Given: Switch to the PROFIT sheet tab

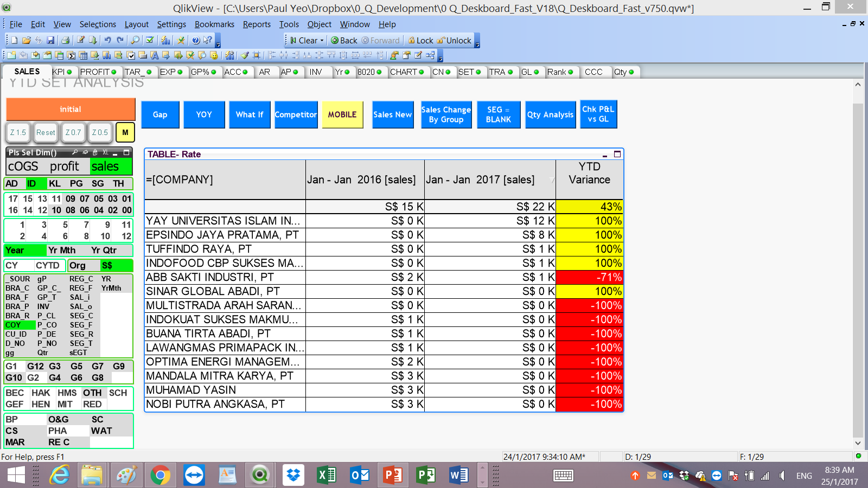Looking at the screenshot, I should [98, 72].
